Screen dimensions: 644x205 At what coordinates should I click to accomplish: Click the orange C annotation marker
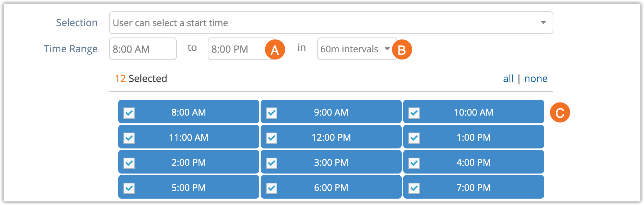click(x=560, y=112)
